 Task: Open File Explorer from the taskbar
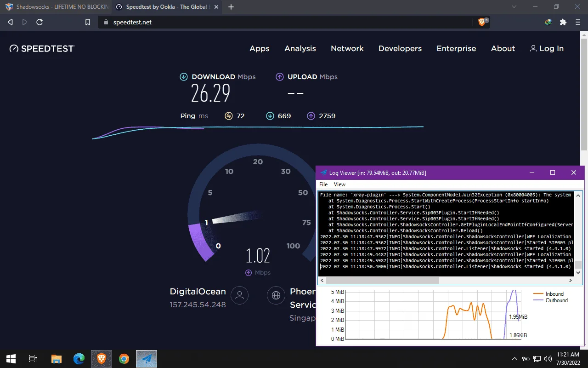pyautogui.click(x=56, y=359)
